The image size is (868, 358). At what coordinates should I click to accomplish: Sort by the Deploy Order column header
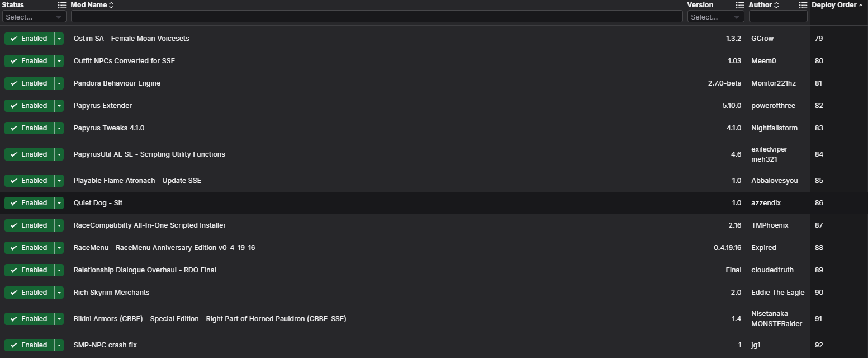click(x=834, y=5)
